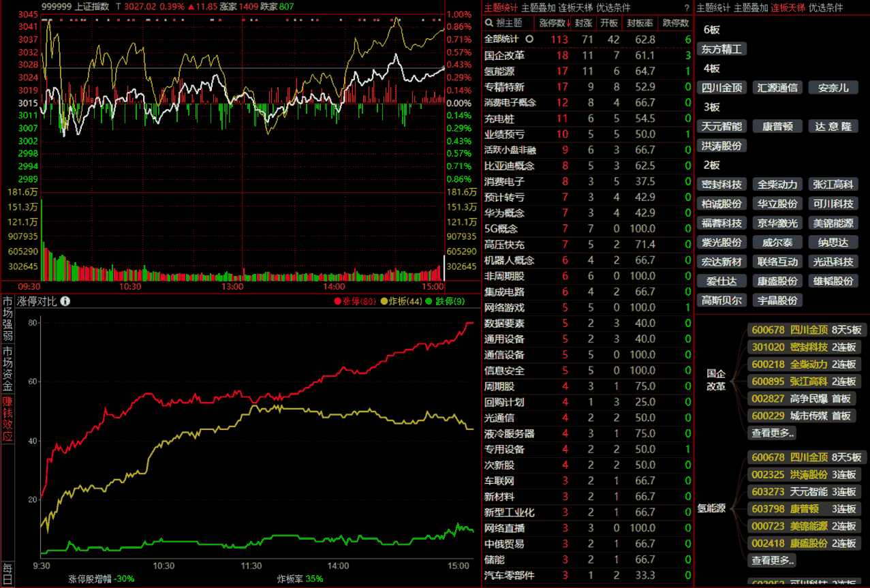870x588 pixels.
Task: Click the question mark help icon
Action: click(x=686, y=8)
